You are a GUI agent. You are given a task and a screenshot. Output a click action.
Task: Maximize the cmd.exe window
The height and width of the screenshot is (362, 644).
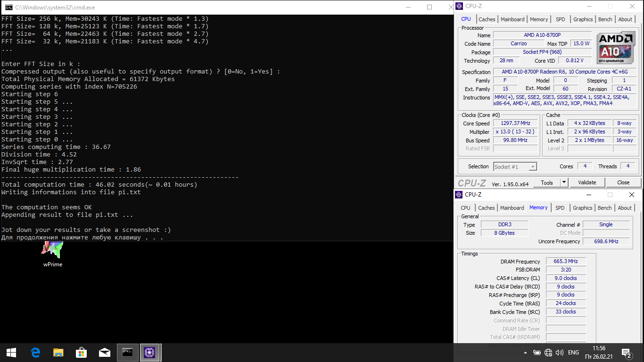click(x=429, y=7)
